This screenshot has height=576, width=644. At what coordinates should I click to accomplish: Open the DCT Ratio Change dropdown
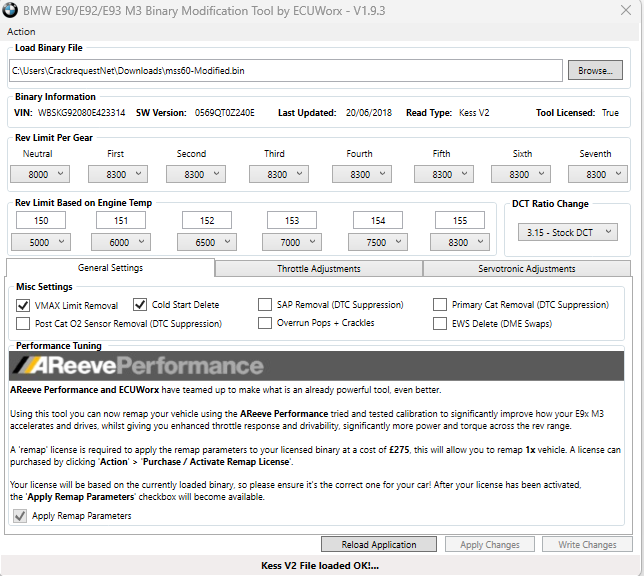pyautogui.click(x=567, y=232)
